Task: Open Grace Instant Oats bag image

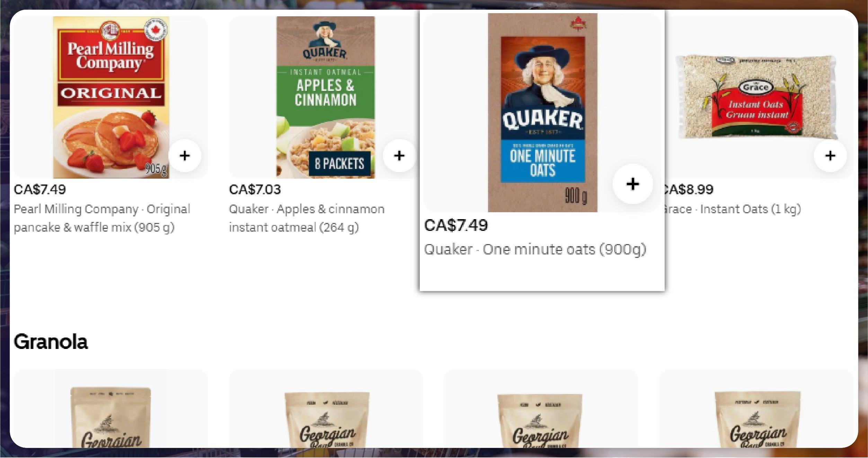Action: click(x=756, y=97)
